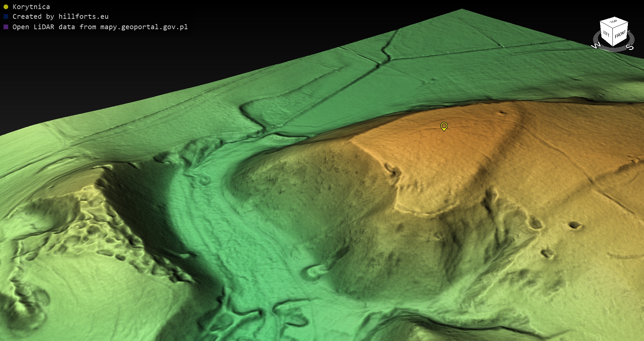Viewport: 644px width, 341px height.
Task: Click cube edge between LEFT and FRONT faces
Action: point(613,37)
